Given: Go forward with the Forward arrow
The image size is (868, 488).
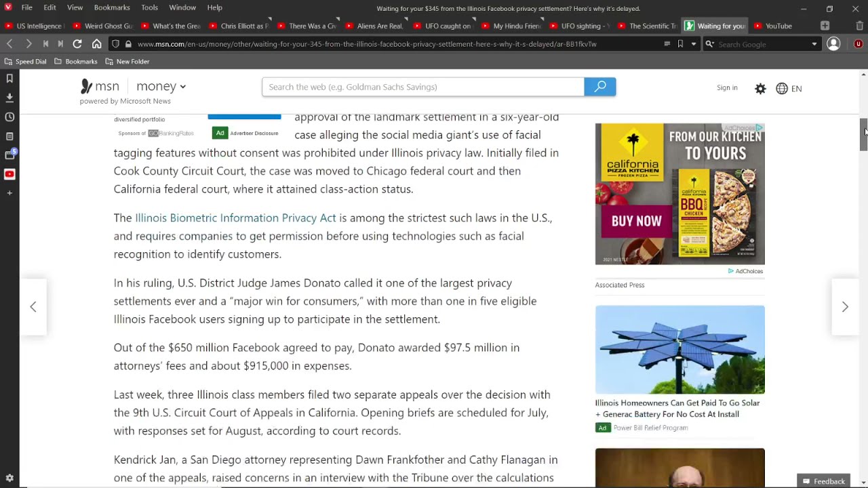Looking at the screenshot, I should pos(28,43).
